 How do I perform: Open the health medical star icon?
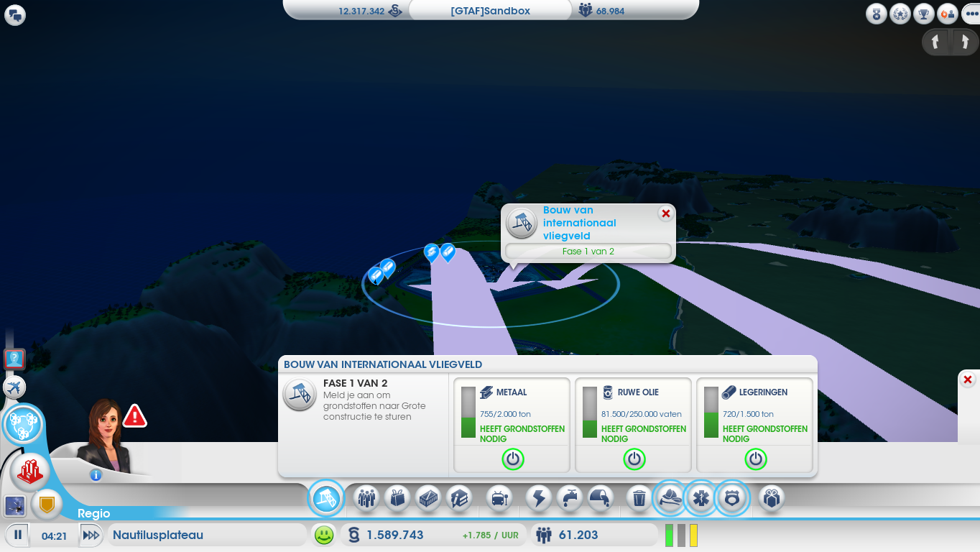point(701,497)
